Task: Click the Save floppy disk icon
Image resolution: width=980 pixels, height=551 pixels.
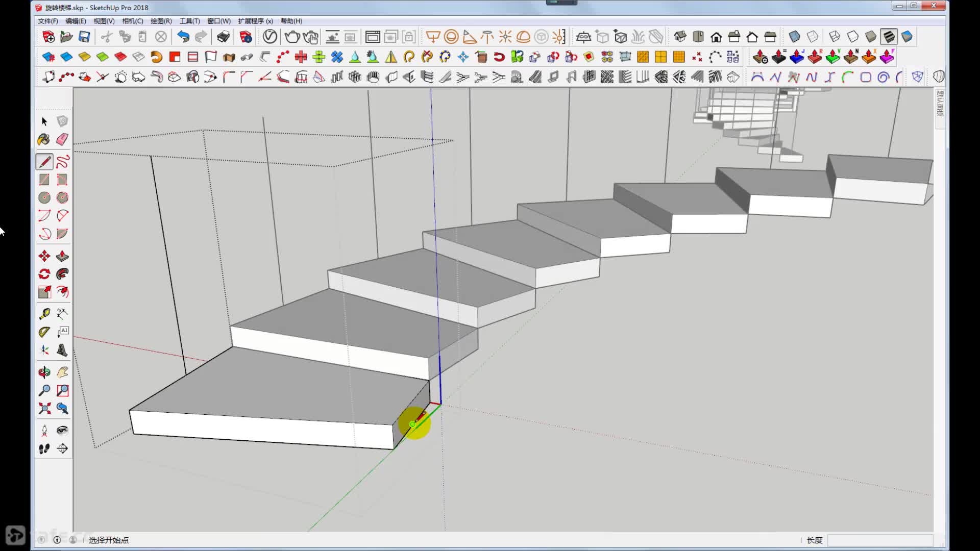Action: point(84,37)
